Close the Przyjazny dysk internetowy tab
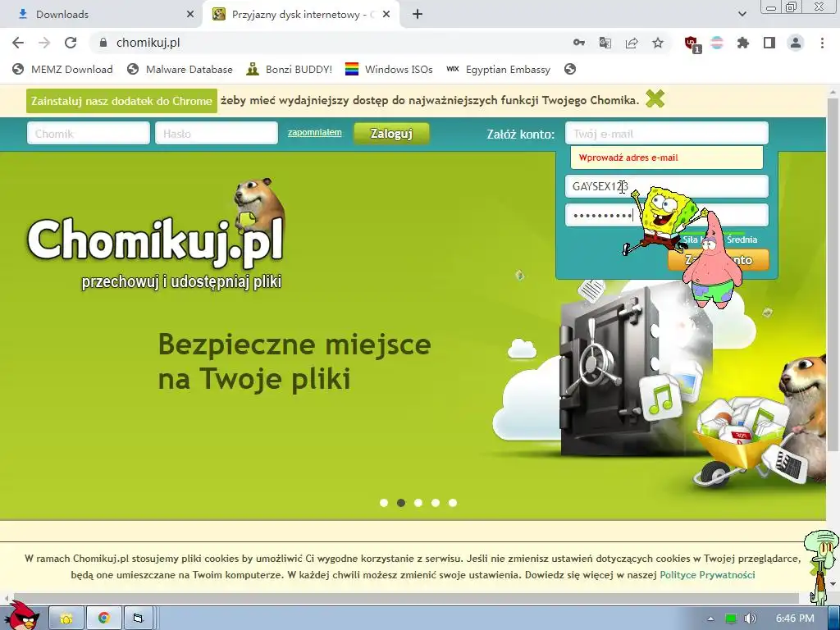This screenshot has width=840, height=630. (x=386, y=15)
